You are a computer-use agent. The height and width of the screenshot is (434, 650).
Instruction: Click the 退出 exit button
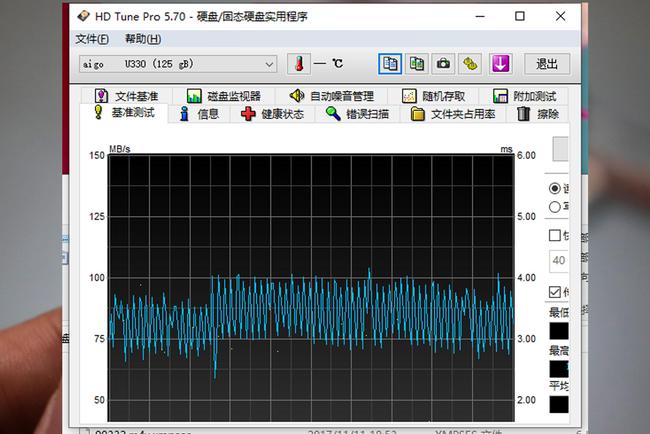547,64
